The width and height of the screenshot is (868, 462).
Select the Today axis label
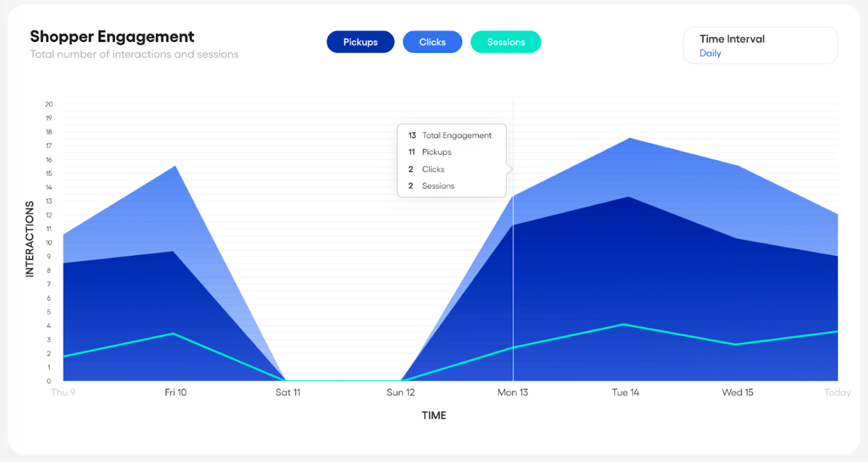click(837, 392)
